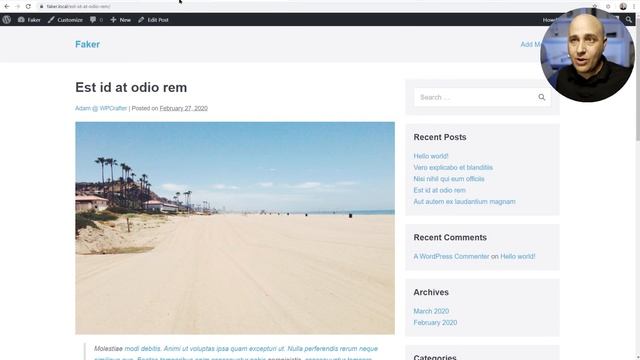Click the admin bar search magnifier icon
This screenshot has height=360, width=640.
(629, 19)
